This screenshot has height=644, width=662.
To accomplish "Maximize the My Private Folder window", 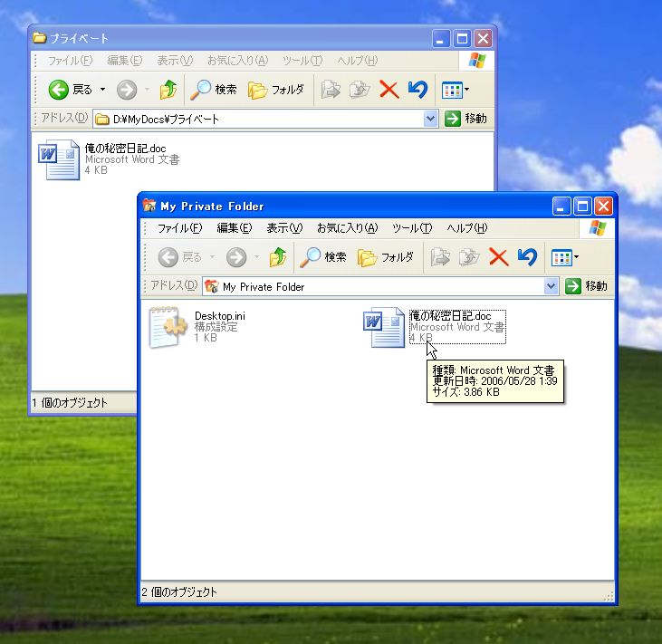I will click(582, 207).
